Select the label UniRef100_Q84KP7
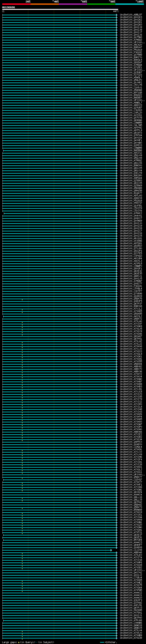Screen dimensions: 146x644 [x=131, y=545]
